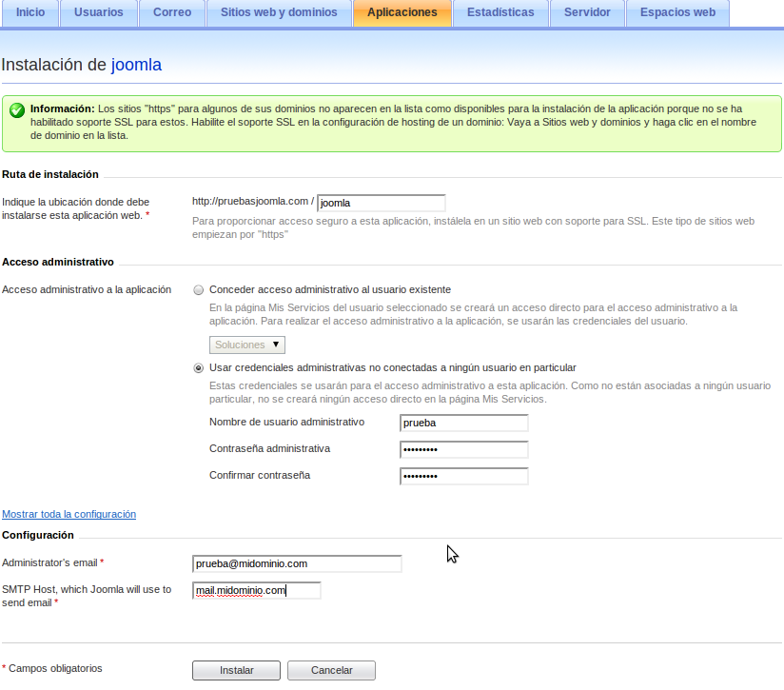784x690 pixels.
Task: Select the Aplicaciones tab
Action: (x=402, y=12)
